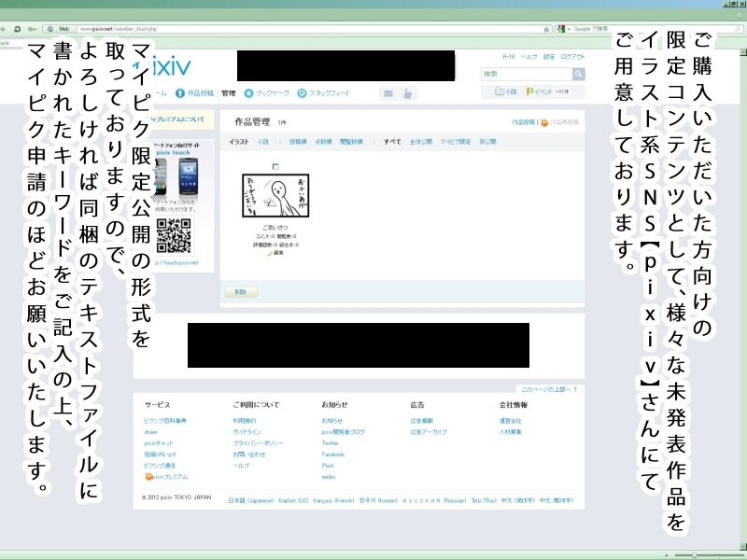
Task: Open the ごあいさつ illustration thumbnail
Action: [x=275, y=195]
